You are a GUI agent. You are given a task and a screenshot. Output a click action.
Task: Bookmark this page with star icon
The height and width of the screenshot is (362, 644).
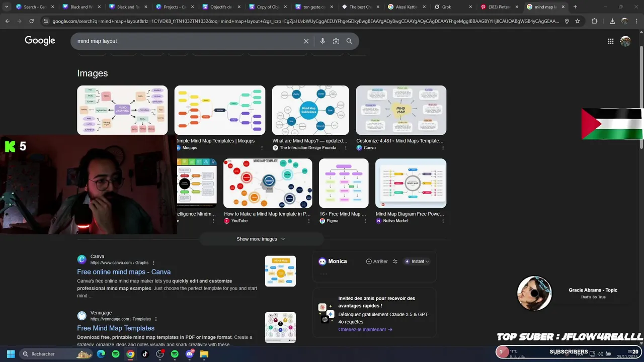[578, 21]
